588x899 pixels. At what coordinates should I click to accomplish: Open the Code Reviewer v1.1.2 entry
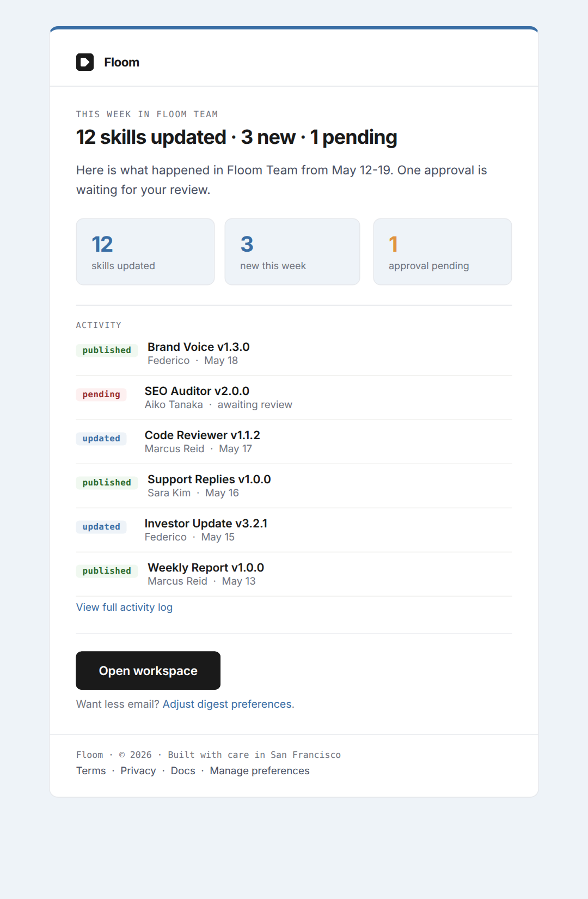click(x=294, y=442)
